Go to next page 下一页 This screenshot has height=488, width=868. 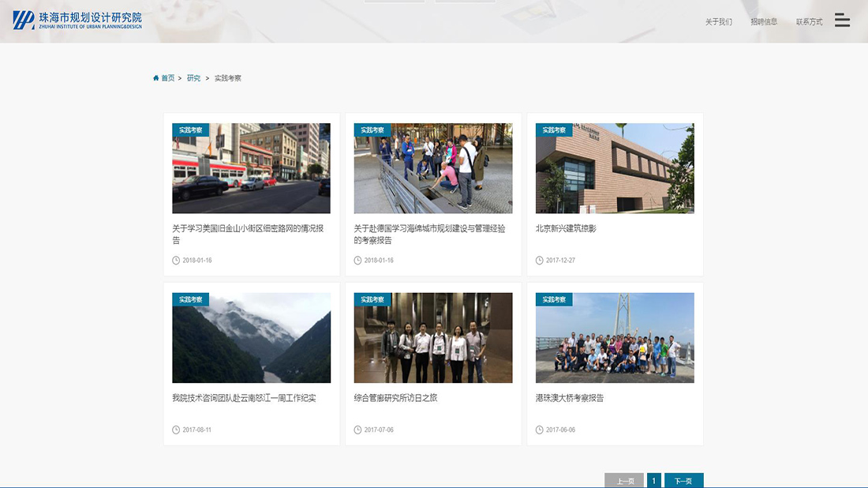pos(683,480)
